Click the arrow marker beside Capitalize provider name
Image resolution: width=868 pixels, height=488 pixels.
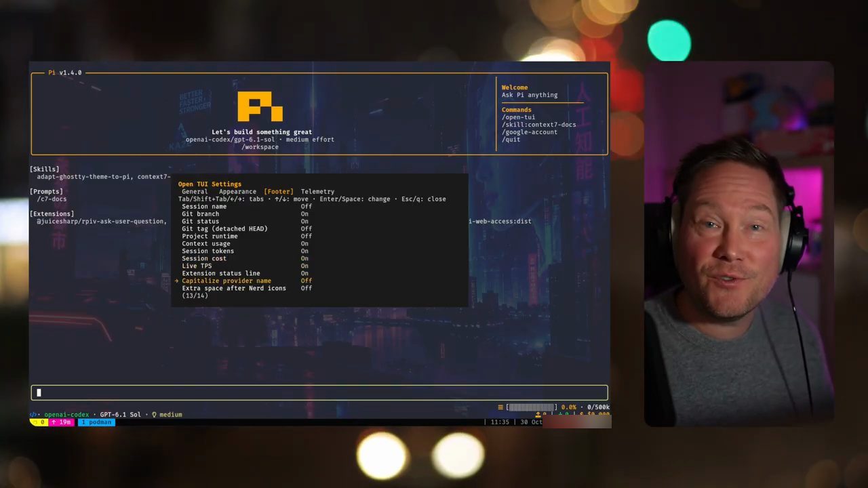click(x=177, y=281)
